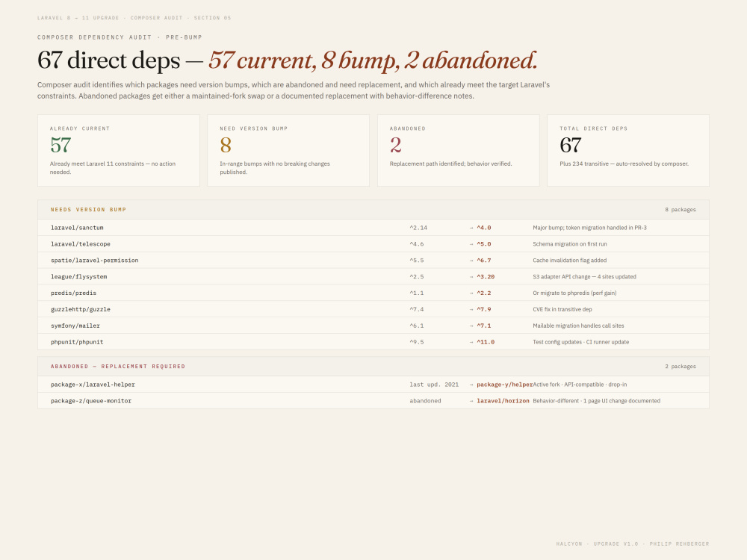747x560 pixels.
Task: Click target version '^7.9' for guzzle
Action: 484,310
